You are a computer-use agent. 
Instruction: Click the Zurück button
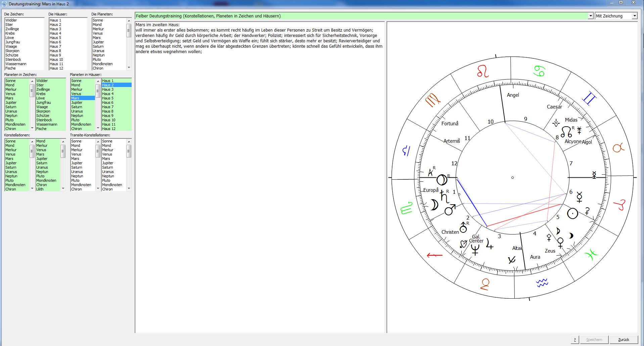click(624, 340)
